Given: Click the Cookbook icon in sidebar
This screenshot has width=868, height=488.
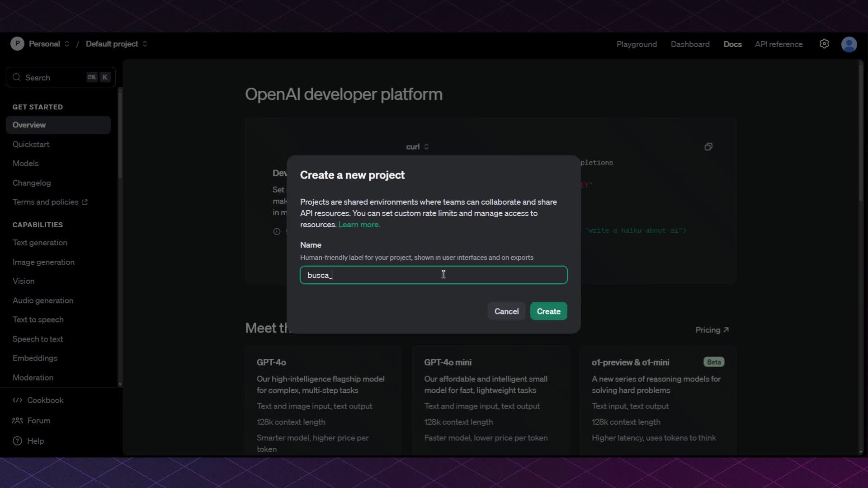Looking at the screenshot, I should 17,400.
